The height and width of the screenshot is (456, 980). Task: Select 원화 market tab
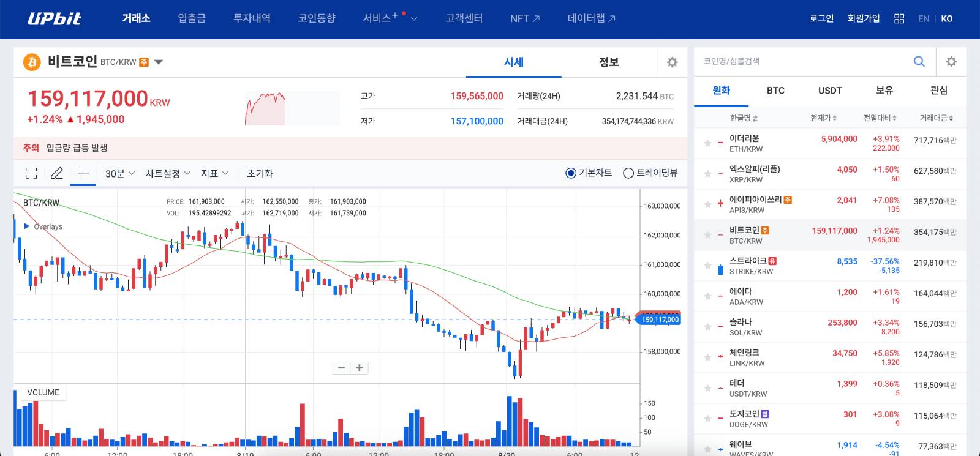point(721,91)
